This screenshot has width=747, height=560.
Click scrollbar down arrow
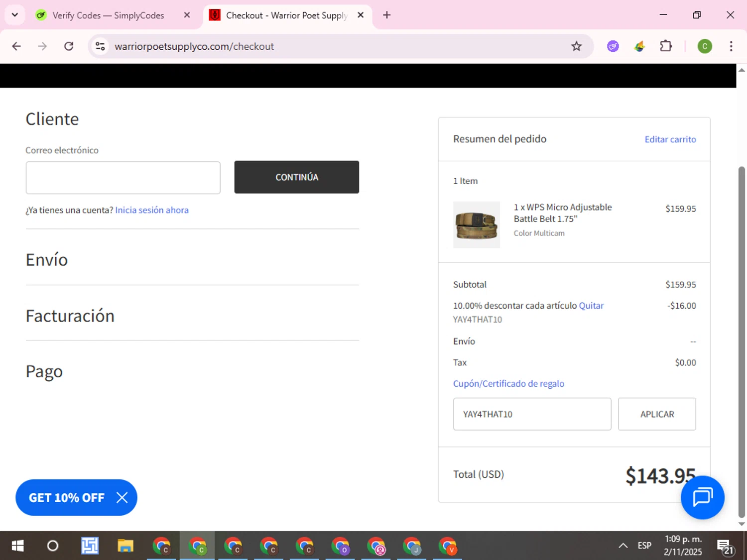742,524
